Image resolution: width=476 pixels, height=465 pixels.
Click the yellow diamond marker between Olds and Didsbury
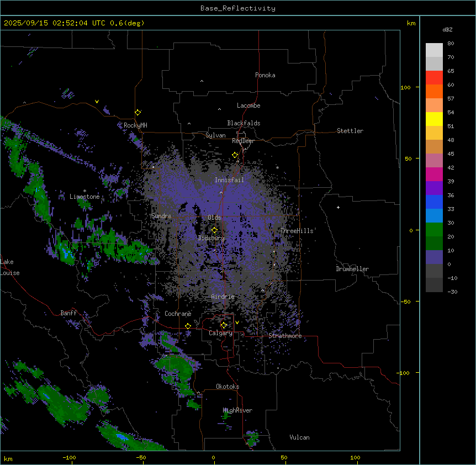tap(214, 230)
